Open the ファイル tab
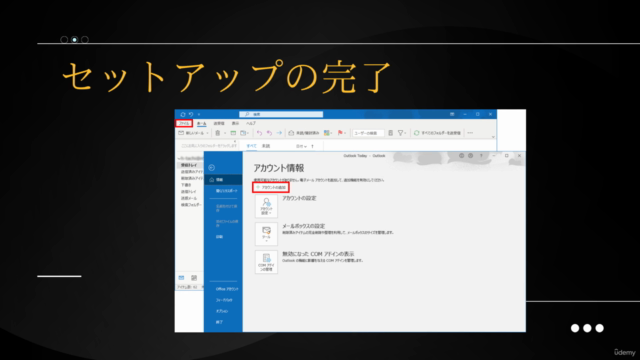640x360 pixels. (184, 123)
